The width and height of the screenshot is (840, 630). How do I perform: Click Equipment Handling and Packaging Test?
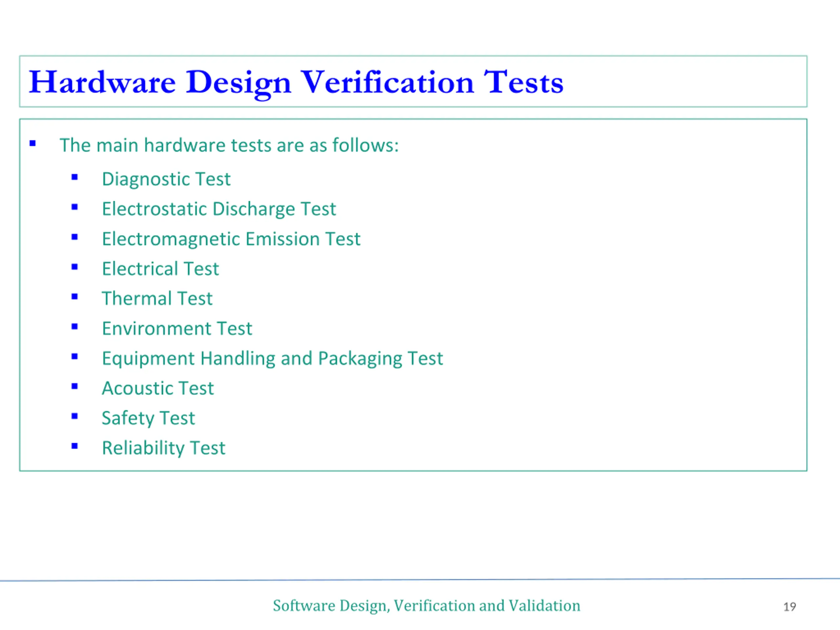click(x=272, y=359)
